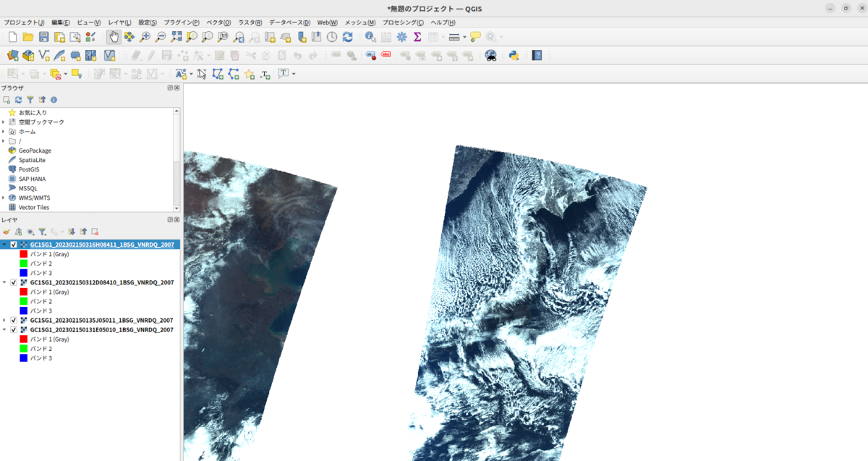Click the star annotation marker tool
The image size is (868, 461).
(250, 74)
